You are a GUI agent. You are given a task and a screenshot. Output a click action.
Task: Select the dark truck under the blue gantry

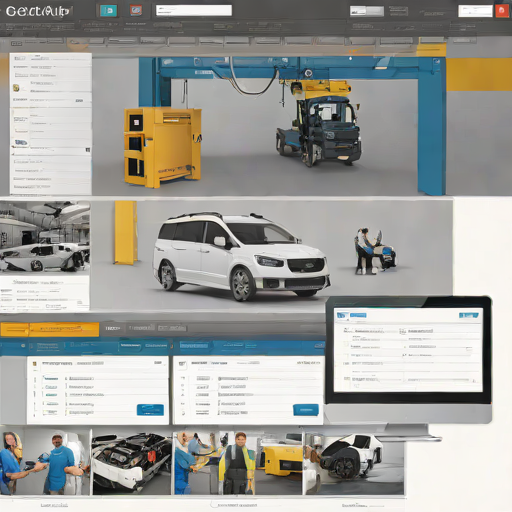point(319,132)
